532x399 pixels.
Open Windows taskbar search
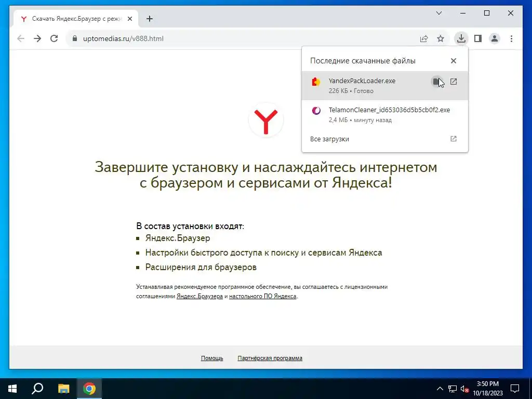[x=37, y=389]
